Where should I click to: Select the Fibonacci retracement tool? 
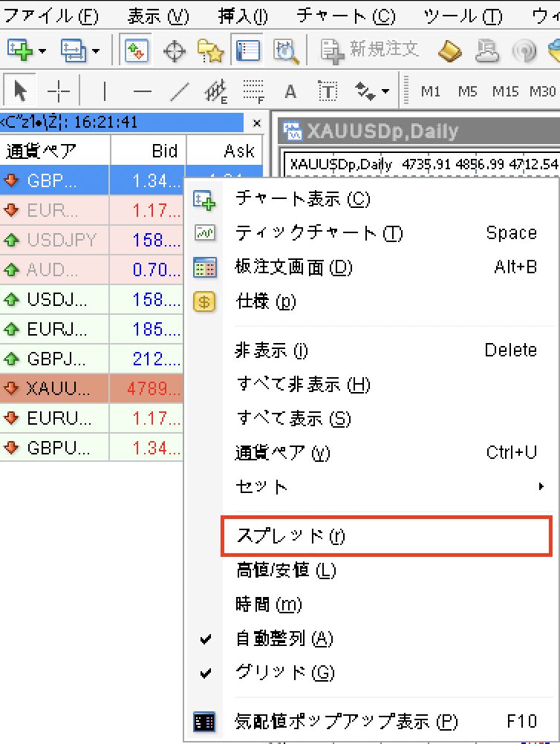[x=254, y=91]
